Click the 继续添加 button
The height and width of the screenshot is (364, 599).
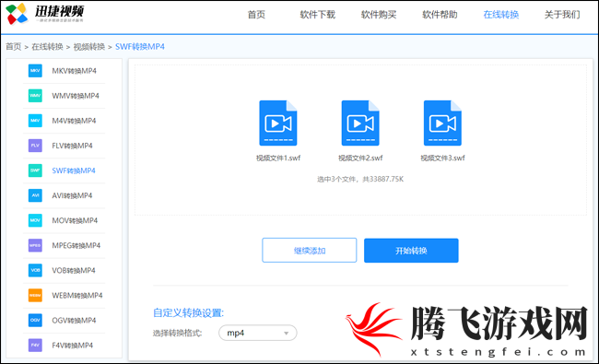click(310, 251)
